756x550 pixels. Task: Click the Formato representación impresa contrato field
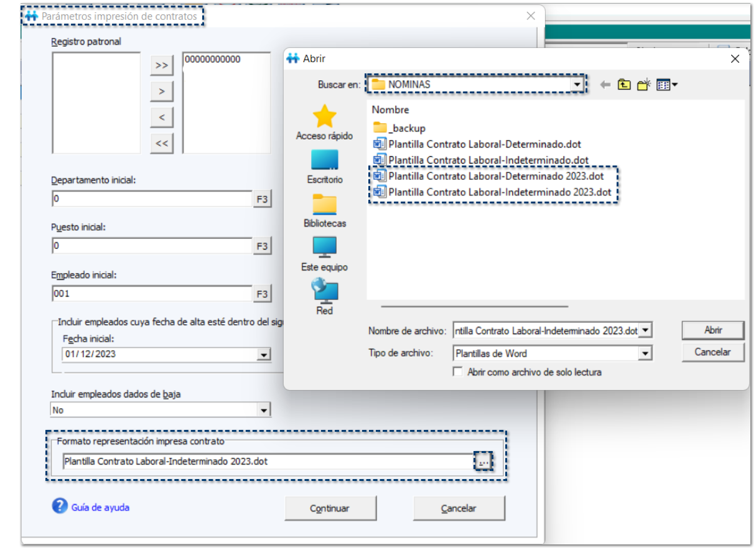tap(269, 462)
